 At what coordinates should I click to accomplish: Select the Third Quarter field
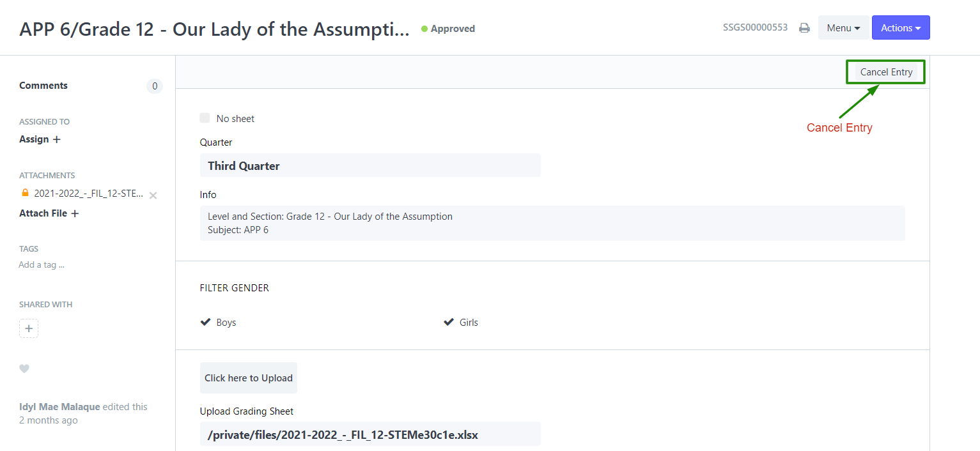point(370,165)
